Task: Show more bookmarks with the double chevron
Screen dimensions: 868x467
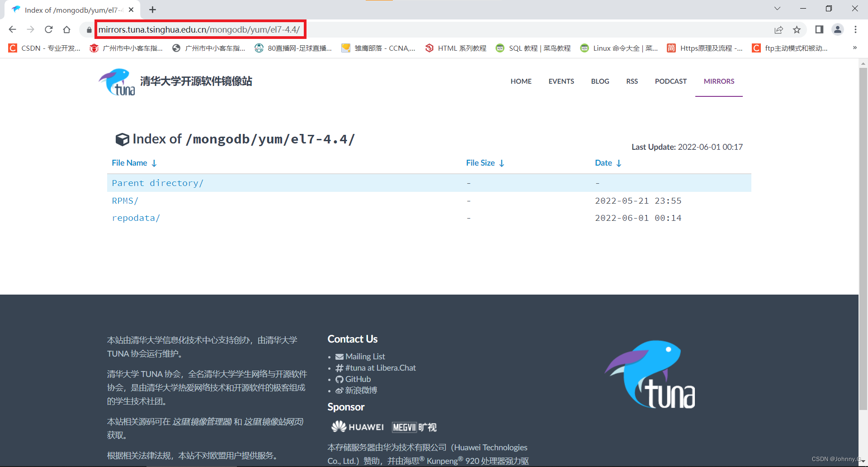Action: click(854, 48)
